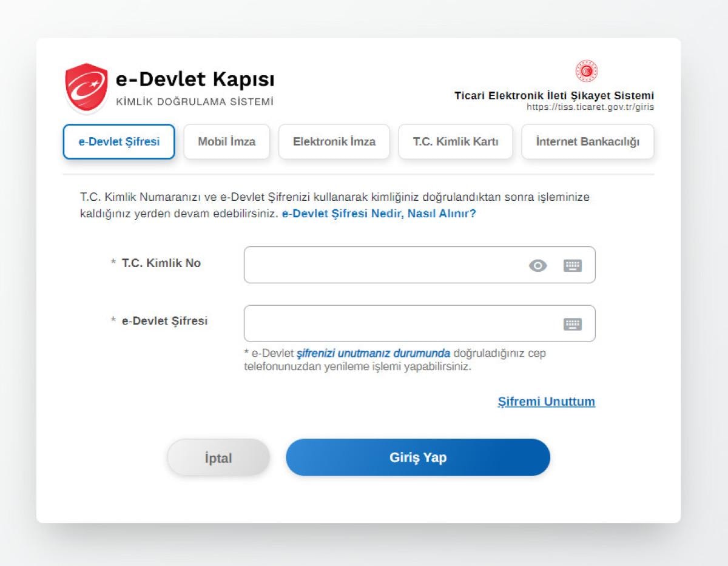
Task: Click the Ticaret Bakanlığı round emblem
Action: 586,72
